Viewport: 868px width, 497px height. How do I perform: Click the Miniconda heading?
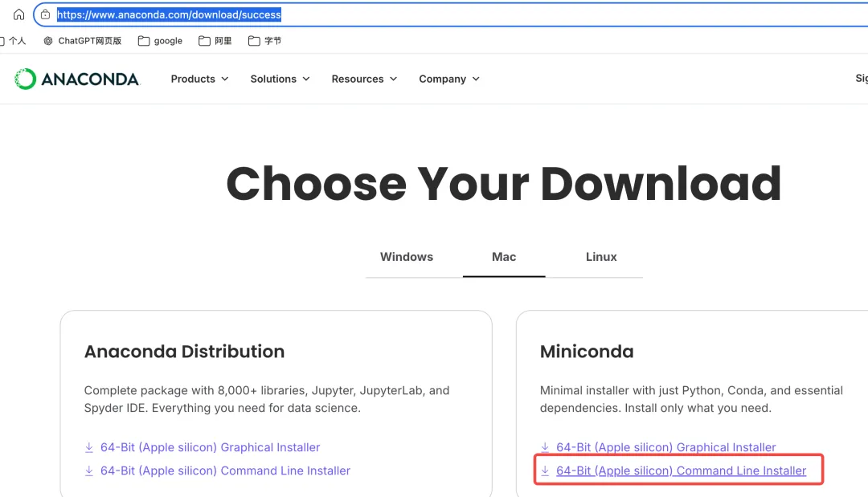pos(587,352)
